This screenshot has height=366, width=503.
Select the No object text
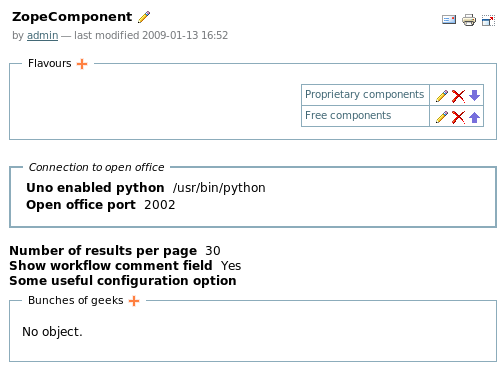coord(52,332)
